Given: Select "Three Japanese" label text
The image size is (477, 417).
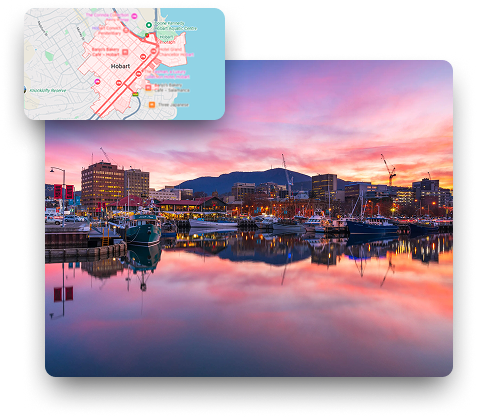Looking at the screenshot, I should click(x=173, y=105).
